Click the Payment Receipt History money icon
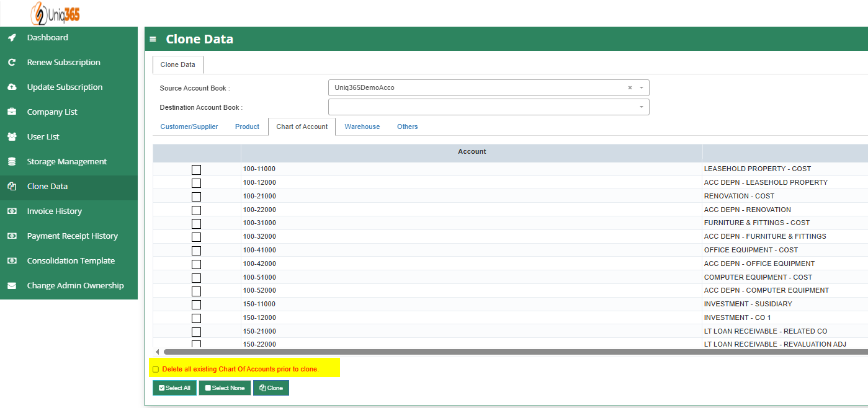This screenshot has width=868, height=408. click(12, 236)
